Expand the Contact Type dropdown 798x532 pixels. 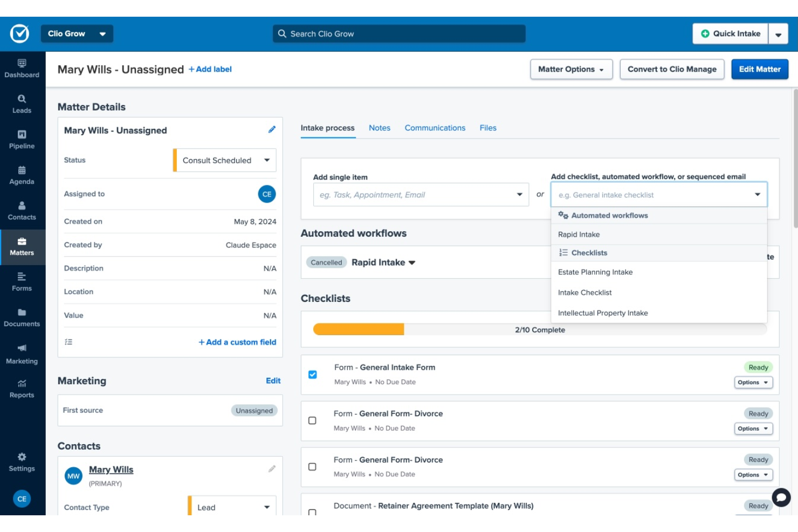tap(232, 507)
